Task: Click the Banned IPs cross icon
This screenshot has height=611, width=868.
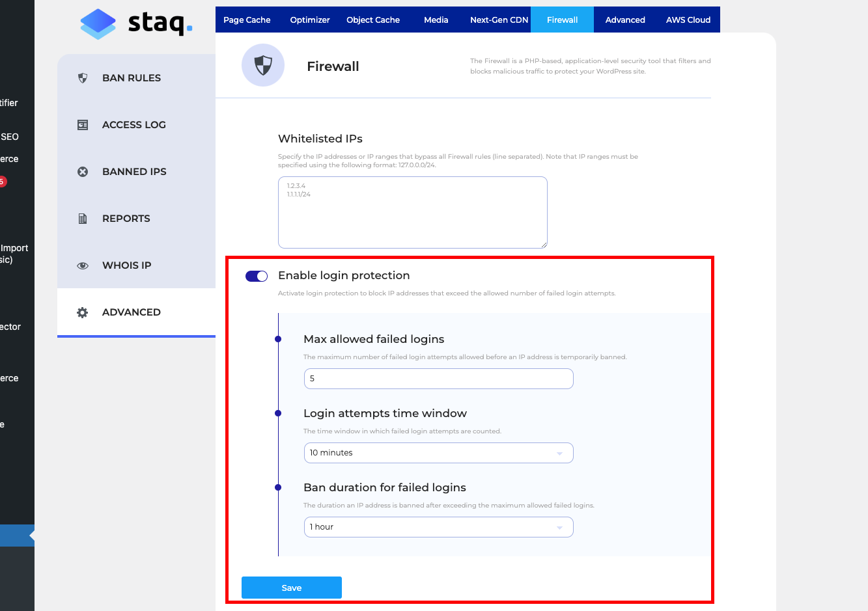Action: 83,172
